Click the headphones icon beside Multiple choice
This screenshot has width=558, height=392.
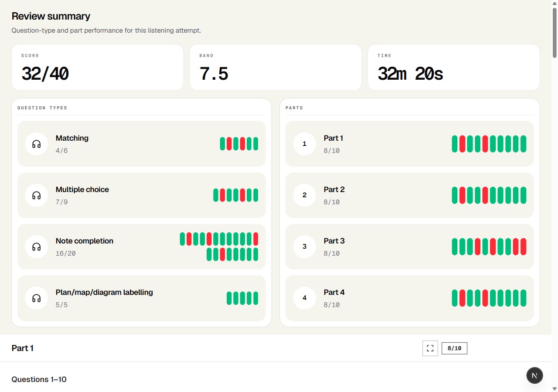37,195
